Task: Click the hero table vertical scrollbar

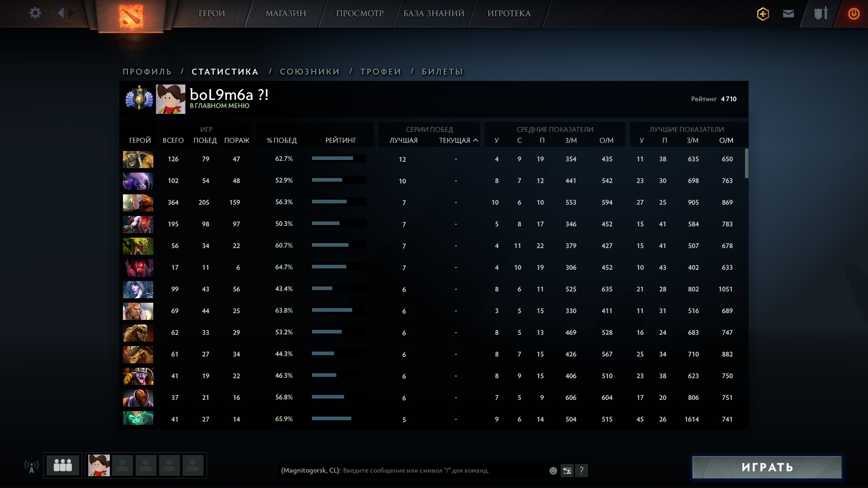Action: pyautogui.click(x=746, y=164)
